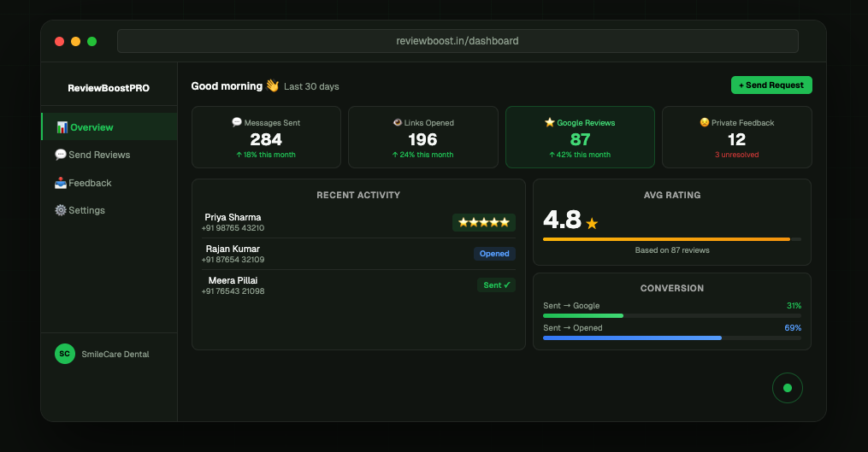
Task: Click the 284 messages sent number
Action: (266, 139)
